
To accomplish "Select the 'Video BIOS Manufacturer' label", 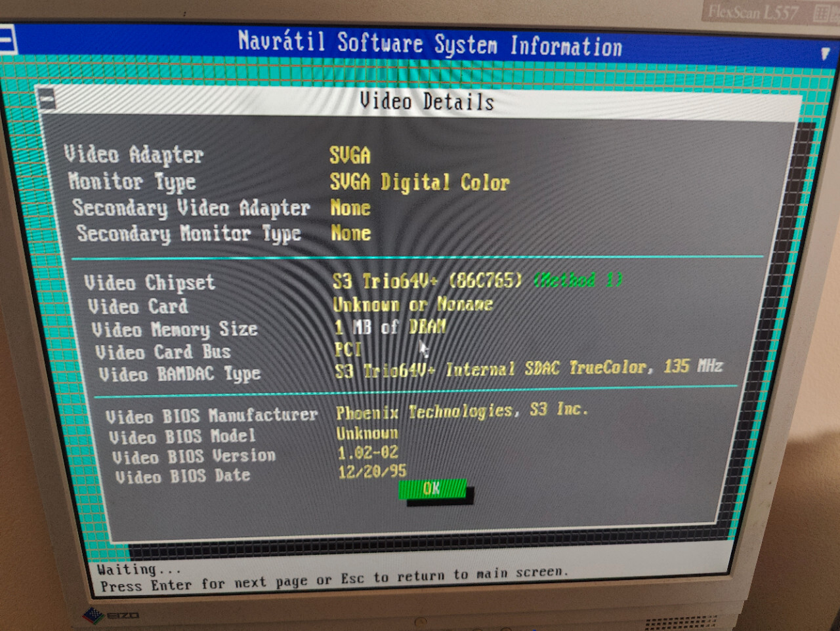I will click(212, 416).
